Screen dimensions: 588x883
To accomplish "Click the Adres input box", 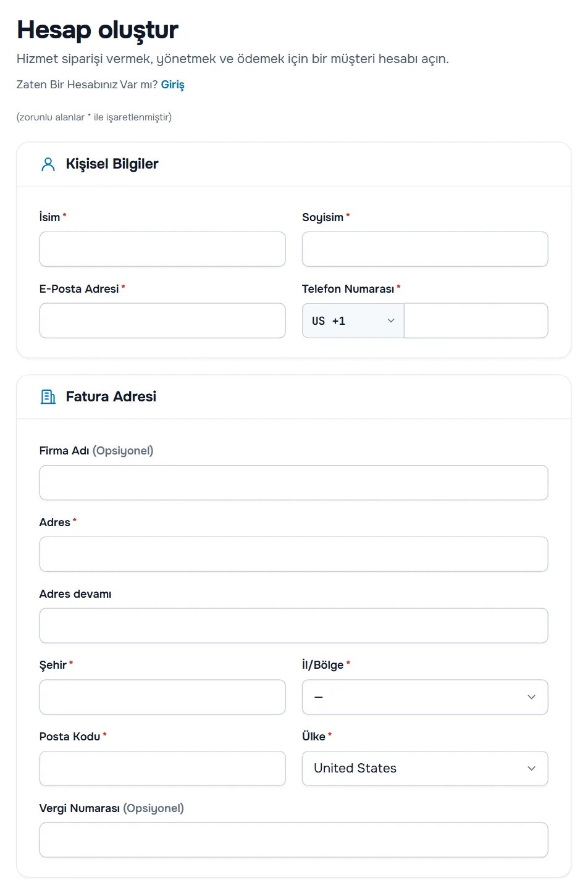I will [293, 554].
